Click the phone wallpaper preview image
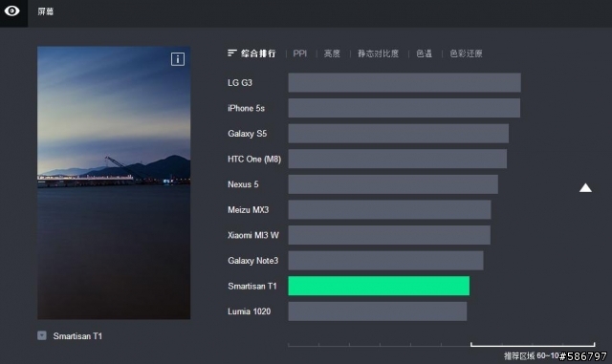The image size is (612, 364). coord(114,183)
